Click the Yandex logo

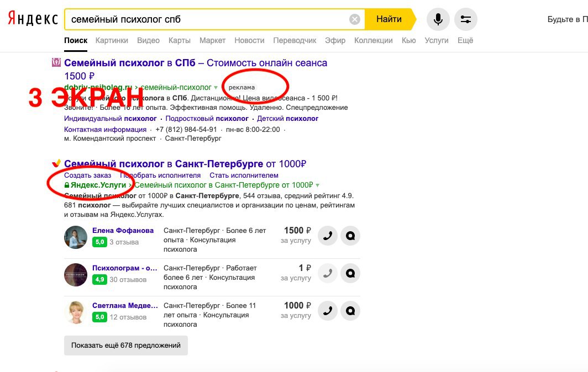[33, 18]
